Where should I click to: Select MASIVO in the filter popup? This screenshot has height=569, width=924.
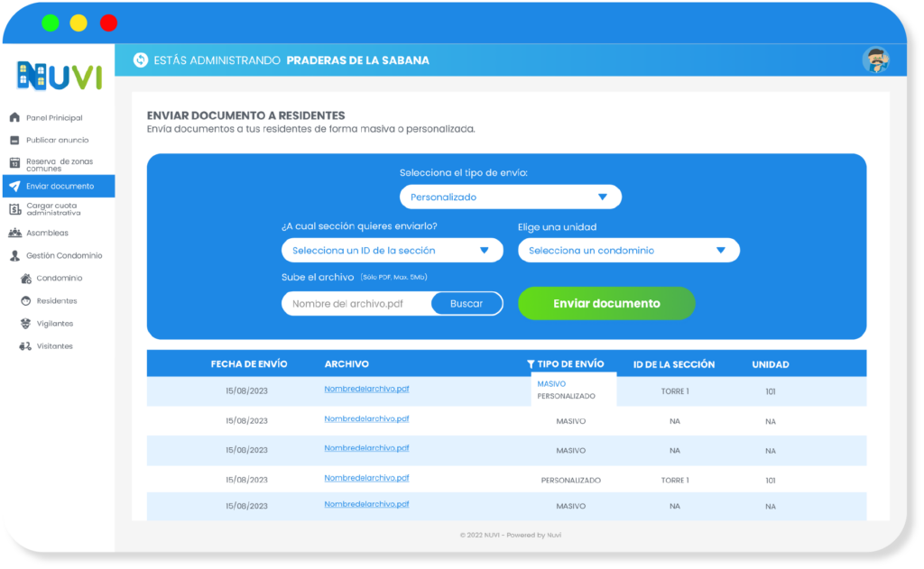coord(551,384)
